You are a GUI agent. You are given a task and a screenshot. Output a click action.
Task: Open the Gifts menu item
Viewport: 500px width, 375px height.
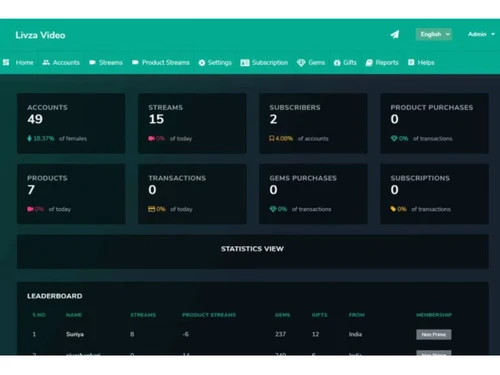pos(350,62)
